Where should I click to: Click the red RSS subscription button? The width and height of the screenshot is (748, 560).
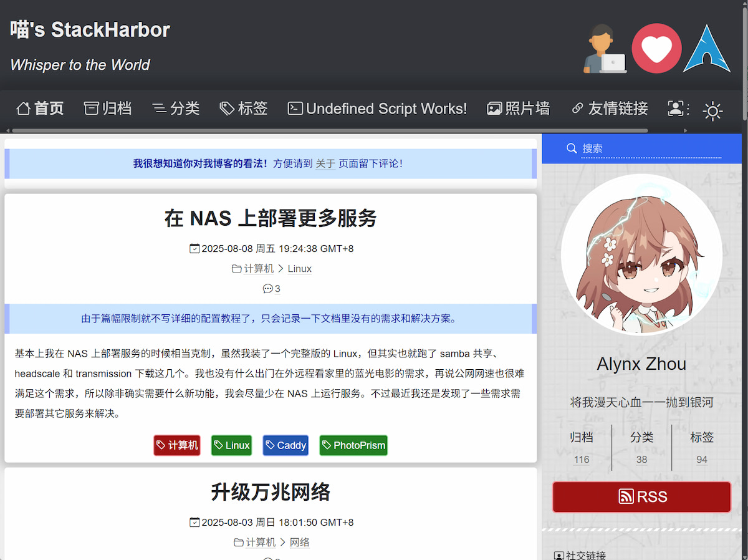641,496
